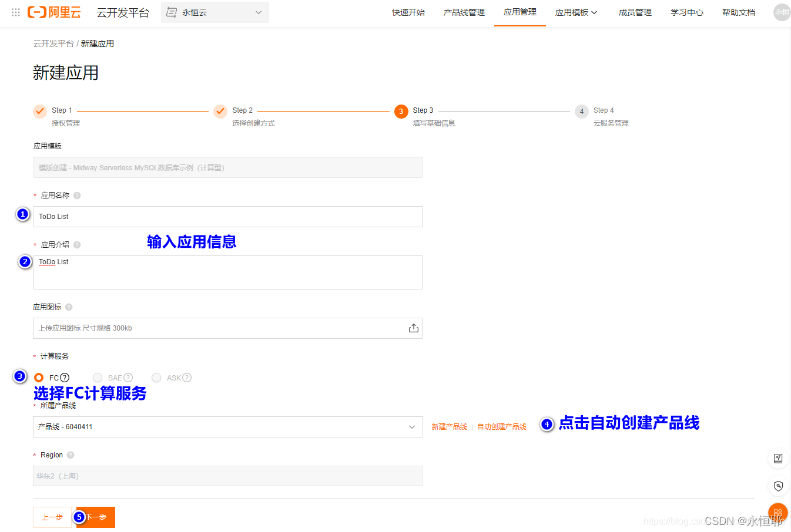The height and width of the screenshot is (532, 791).
Task: Open the 永恒云 workspace dropdown
Action: click(x=215, y=12)
